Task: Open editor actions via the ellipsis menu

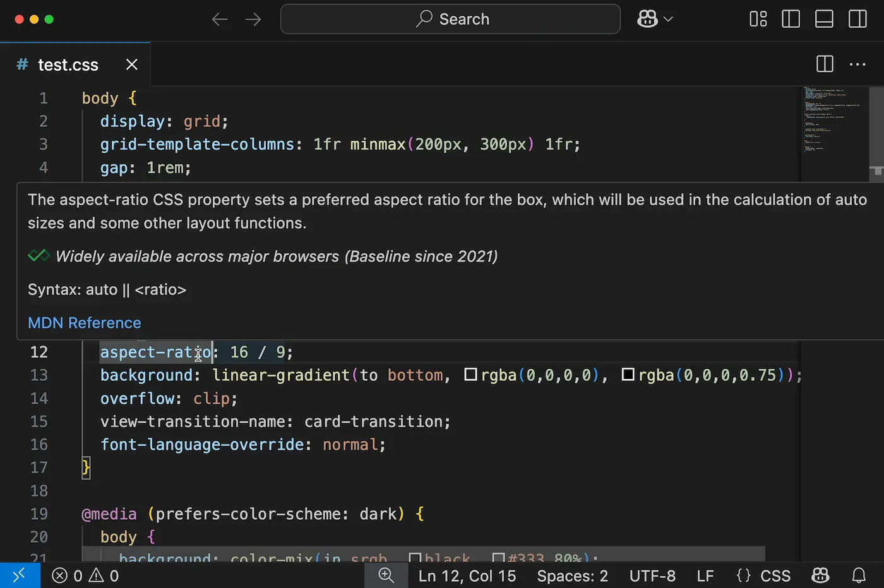Action: click(x=857, y=64)
